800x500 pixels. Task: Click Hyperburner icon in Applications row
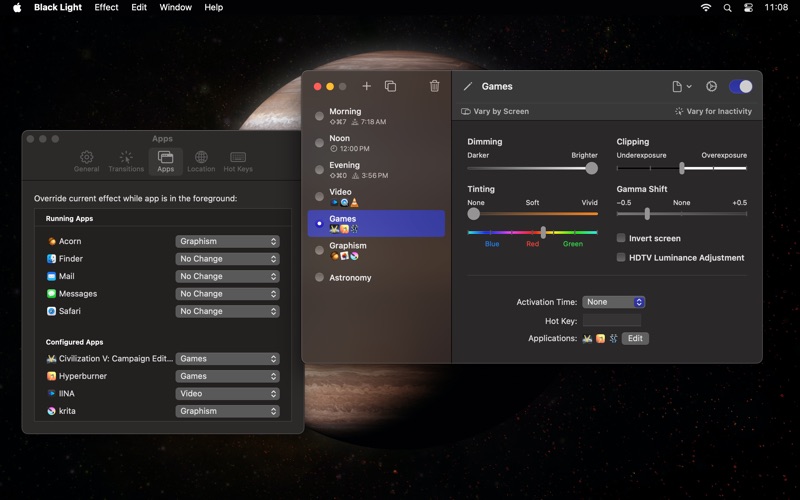click(601, 338)
